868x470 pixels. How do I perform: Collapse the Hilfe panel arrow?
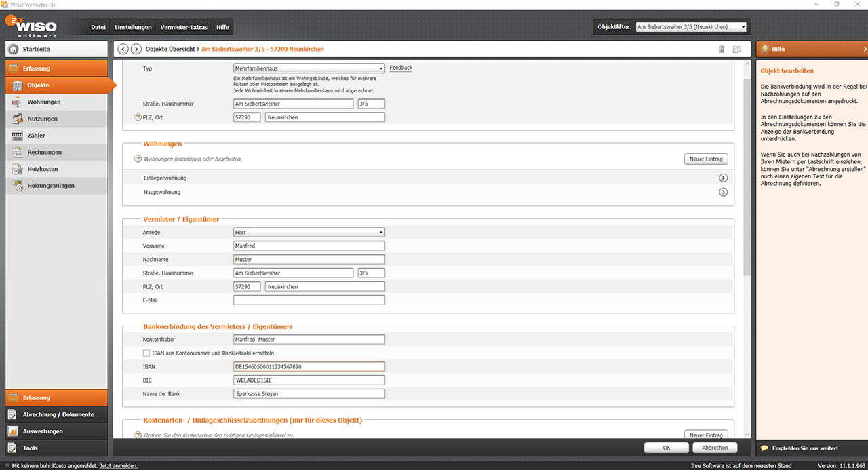click(865, 49)
